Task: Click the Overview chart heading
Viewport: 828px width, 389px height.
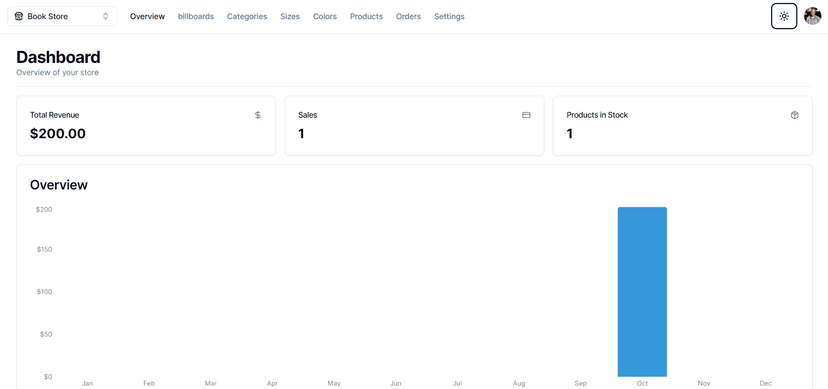Action: coord(59,185)
